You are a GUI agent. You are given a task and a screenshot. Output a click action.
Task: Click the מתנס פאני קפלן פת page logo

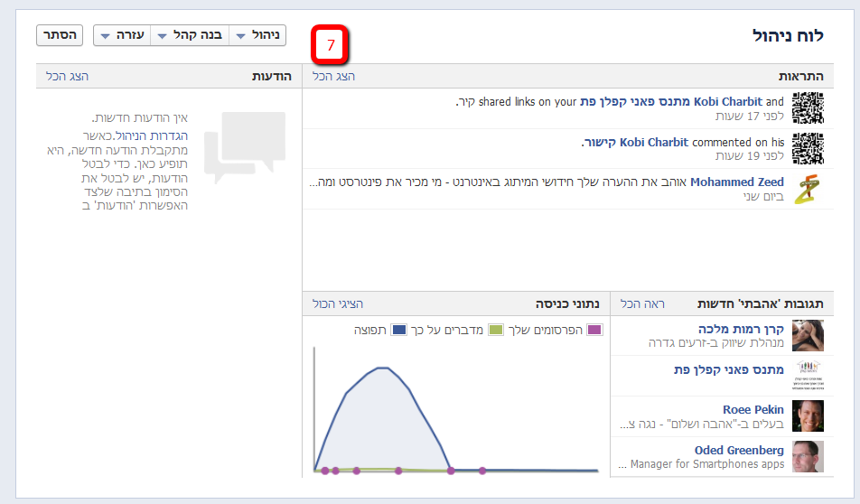[x=808, y=370]
